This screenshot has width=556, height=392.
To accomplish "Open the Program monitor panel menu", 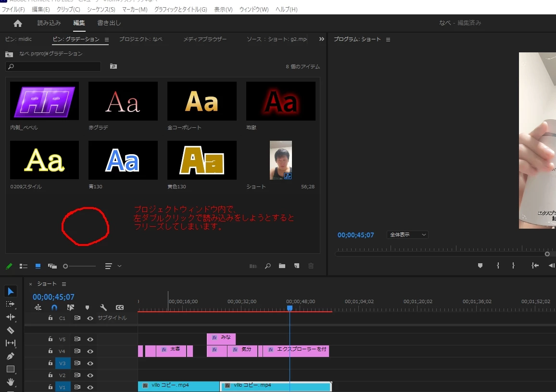I will (388, 40).
